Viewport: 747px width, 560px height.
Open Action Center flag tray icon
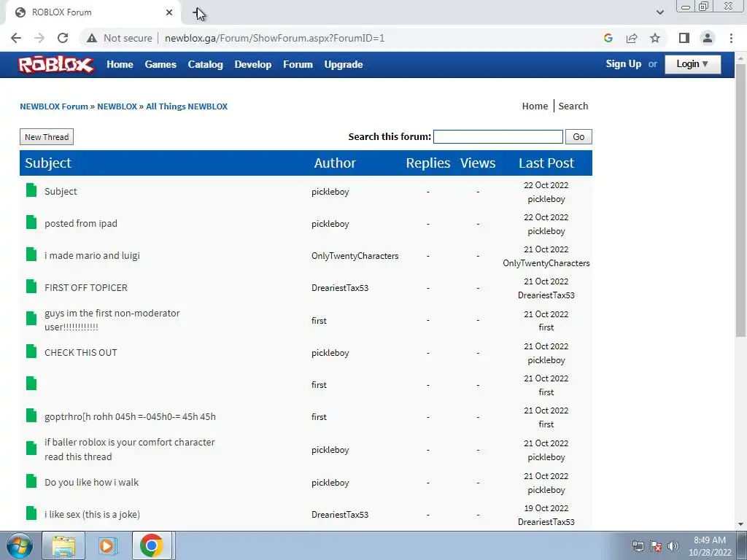[656, 546]
